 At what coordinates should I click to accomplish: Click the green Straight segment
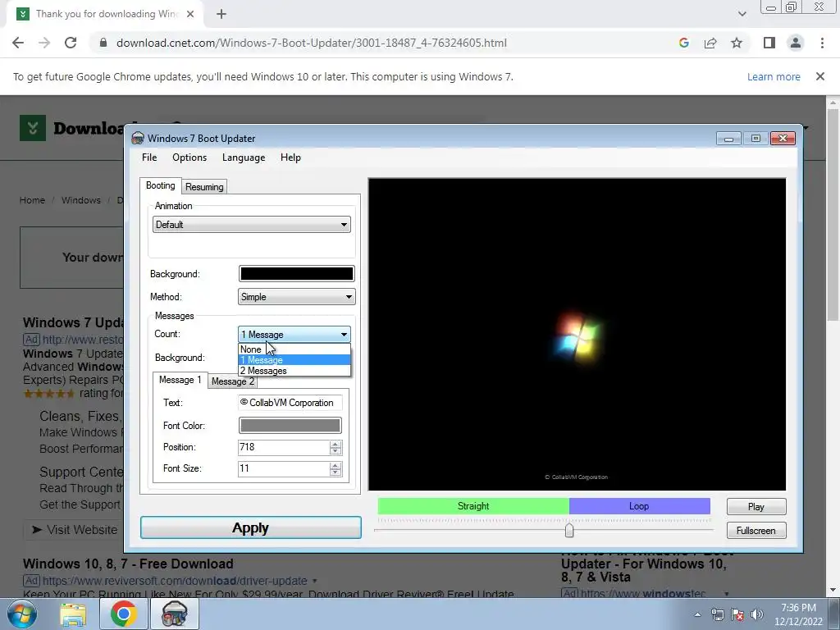pos(473,506)
